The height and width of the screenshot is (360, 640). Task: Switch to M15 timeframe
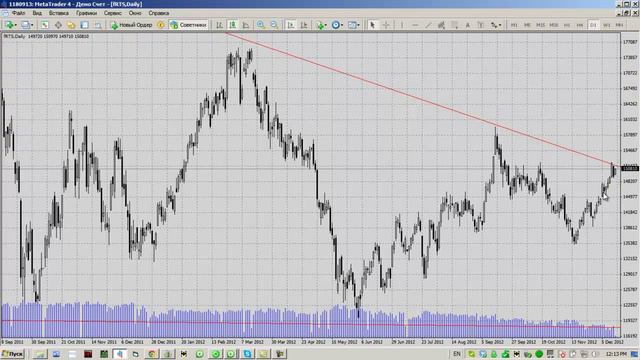coord(540,25)
